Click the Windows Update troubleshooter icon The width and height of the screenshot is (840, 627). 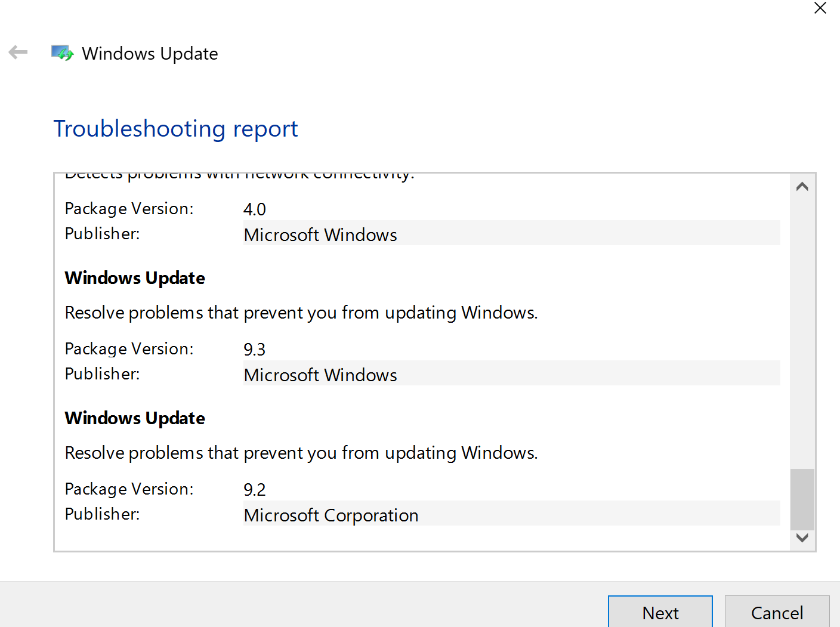(62, 53)
